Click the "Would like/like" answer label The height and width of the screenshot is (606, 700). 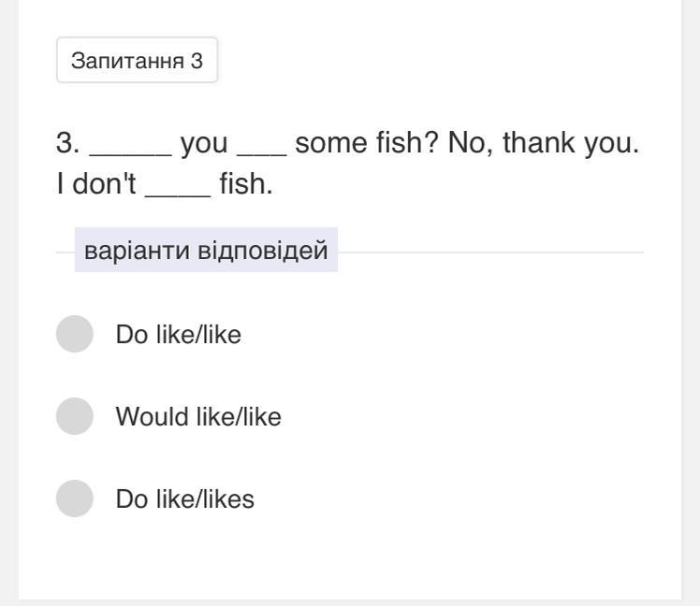(x=198, y=417)
